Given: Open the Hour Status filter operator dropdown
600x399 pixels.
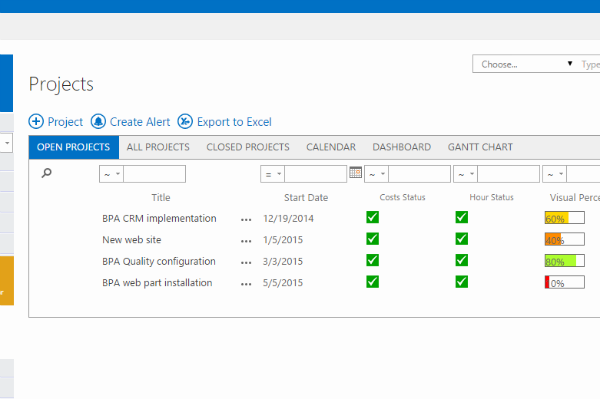Looking at the screenshot, I should point(466,174).
